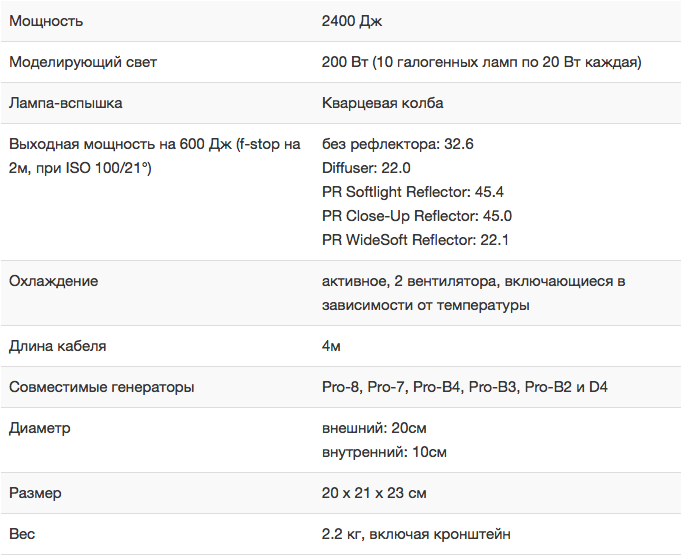Screen dimensions: 681x555
Task: Click the Pro-8, Pro-7 generators list
Action: (465, 387)
